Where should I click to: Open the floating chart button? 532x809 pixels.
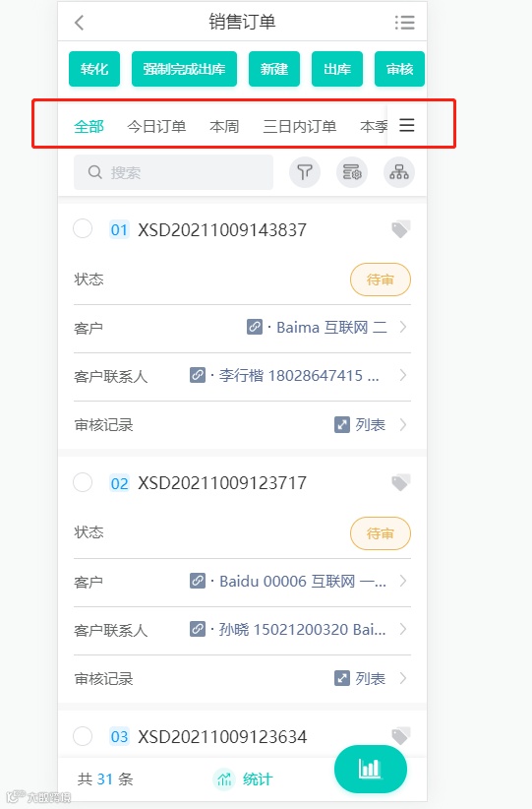(x=370, y=769)
